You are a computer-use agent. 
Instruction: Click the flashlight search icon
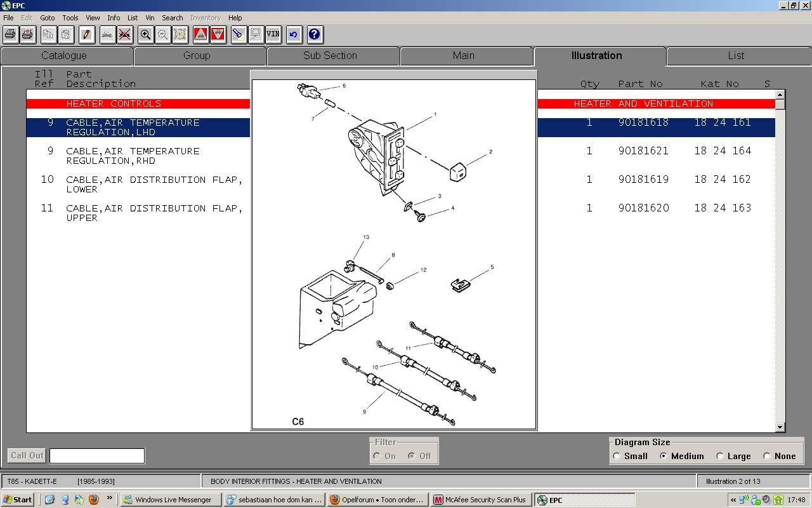point(238,34)
